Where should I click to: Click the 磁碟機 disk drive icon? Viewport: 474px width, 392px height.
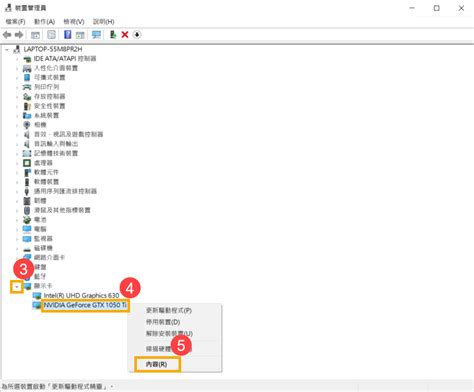[x=27, y=249]
